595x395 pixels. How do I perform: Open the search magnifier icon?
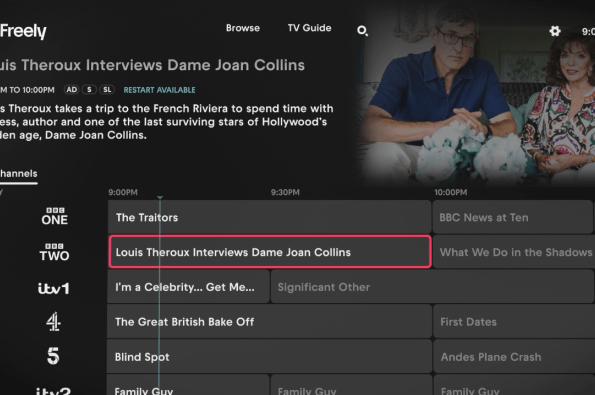pos(362,30)
